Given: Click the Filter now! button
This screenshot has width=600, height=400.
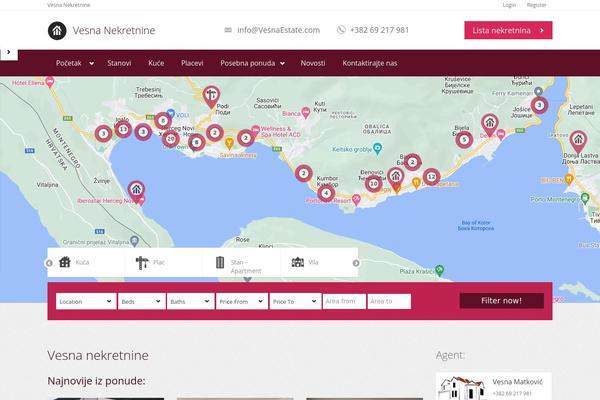Looking at the screenshot, I should point(501,301).
